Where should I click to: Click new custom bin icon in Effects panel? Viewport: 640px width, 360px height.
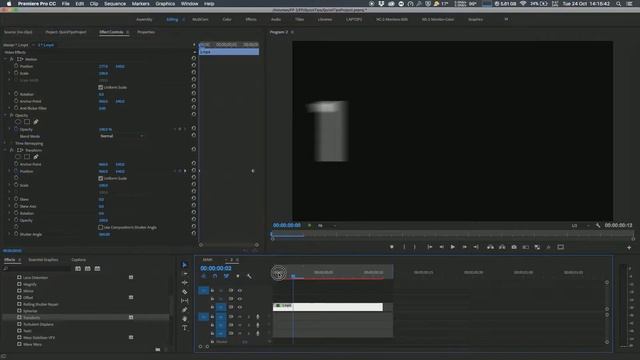(x=158, y=349)
